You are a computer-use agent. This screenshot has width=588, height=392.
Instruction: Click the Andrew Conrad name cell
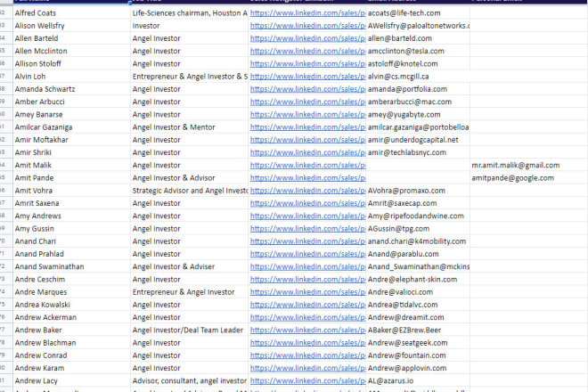tap(71, 355)
